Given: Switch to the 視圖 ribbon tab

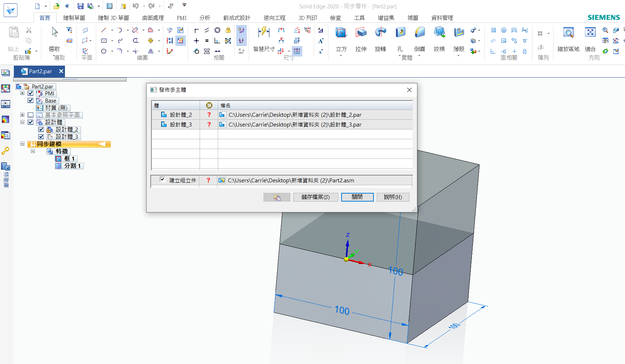Looking at the screenshot, I should coord(413,18).
